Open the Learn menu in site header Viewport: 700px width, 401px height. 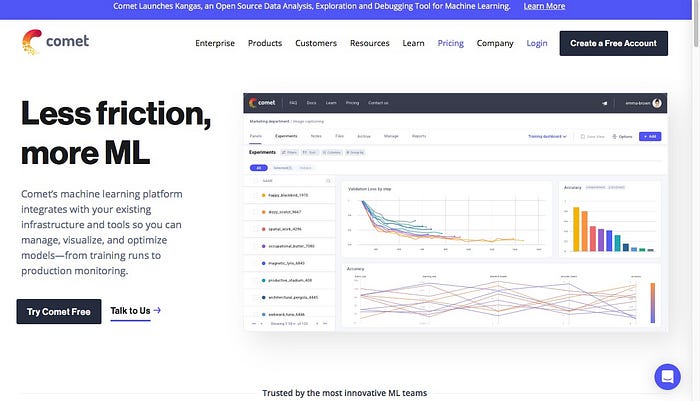click(x=413, y=43)
